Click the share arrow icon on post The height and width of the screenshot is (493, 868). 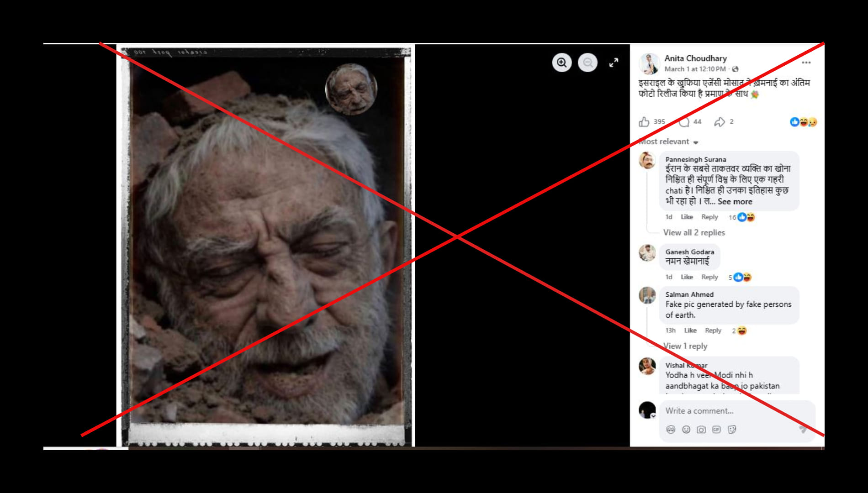(x=720, y=122)
